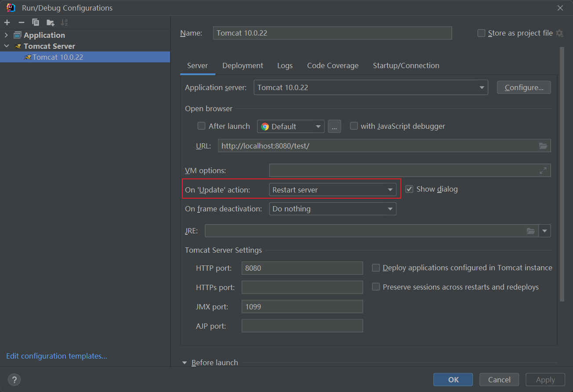Remove the selected configuration with minus icon
This screenshot has width=573, height=392.
coord(22,22)
